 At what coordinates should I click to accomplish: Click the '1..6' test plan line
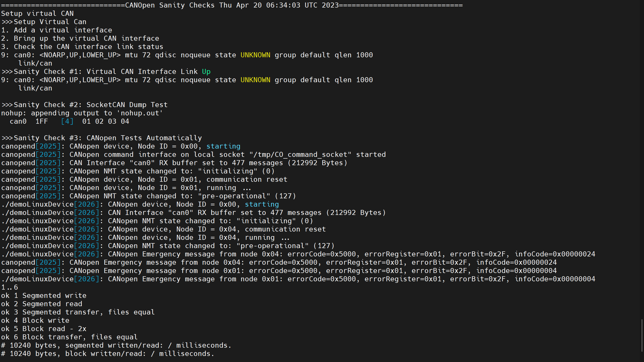pos(10,287)
